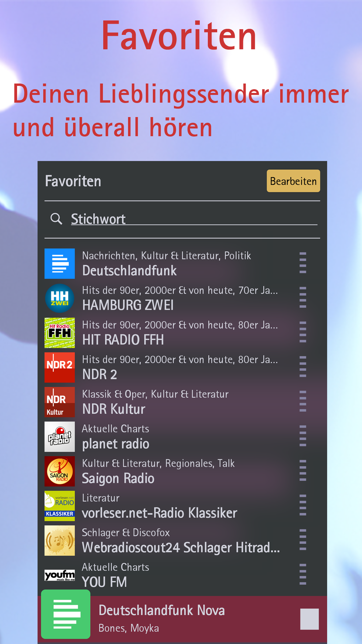Open options handle for NDR 2 row
The width and height of the screenshot is (362, 644).
(303, 367)
